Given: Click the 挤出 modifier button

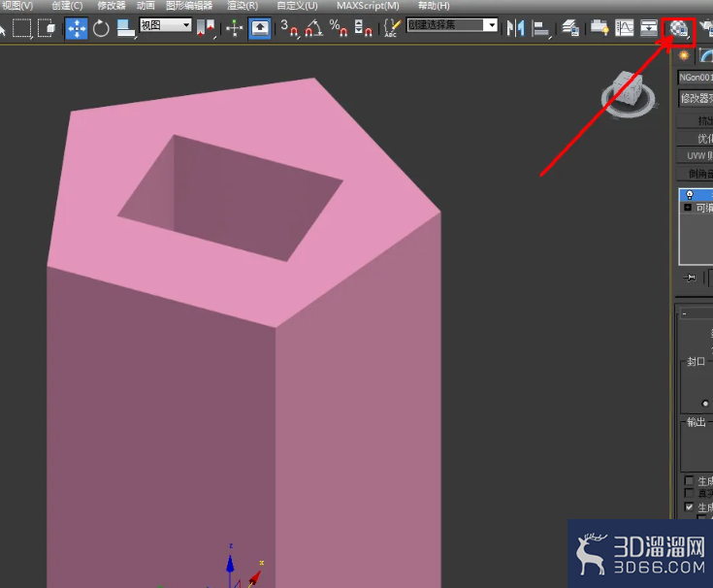Looking at the screenshot, I should coord(695,120).
